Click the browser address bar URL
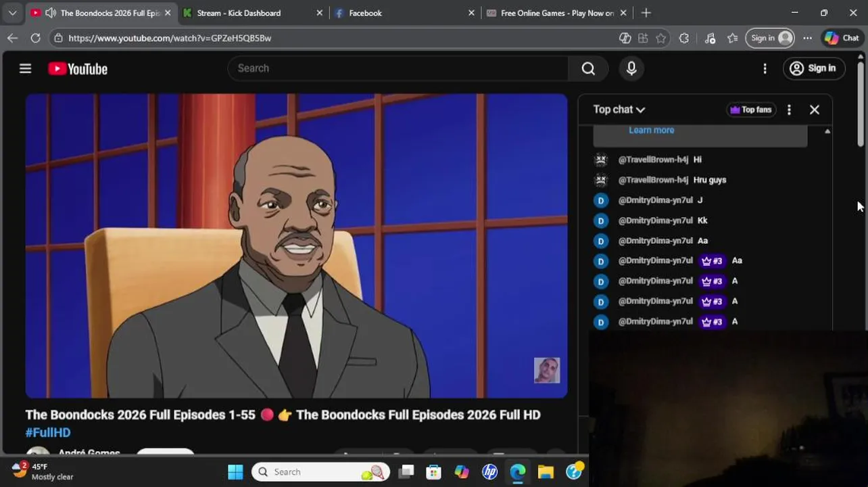The image size is (868, 487). tap(170, 38)
